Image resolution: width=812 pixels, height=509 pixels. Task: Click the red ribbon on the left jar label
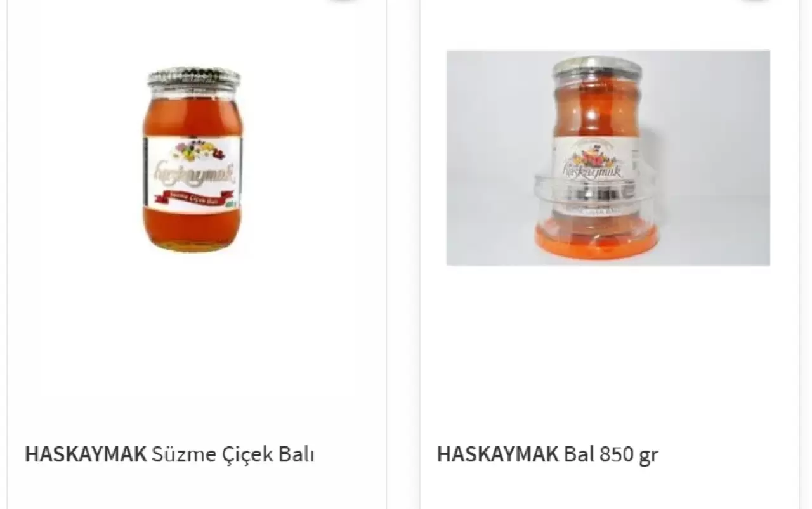(193, 197)
